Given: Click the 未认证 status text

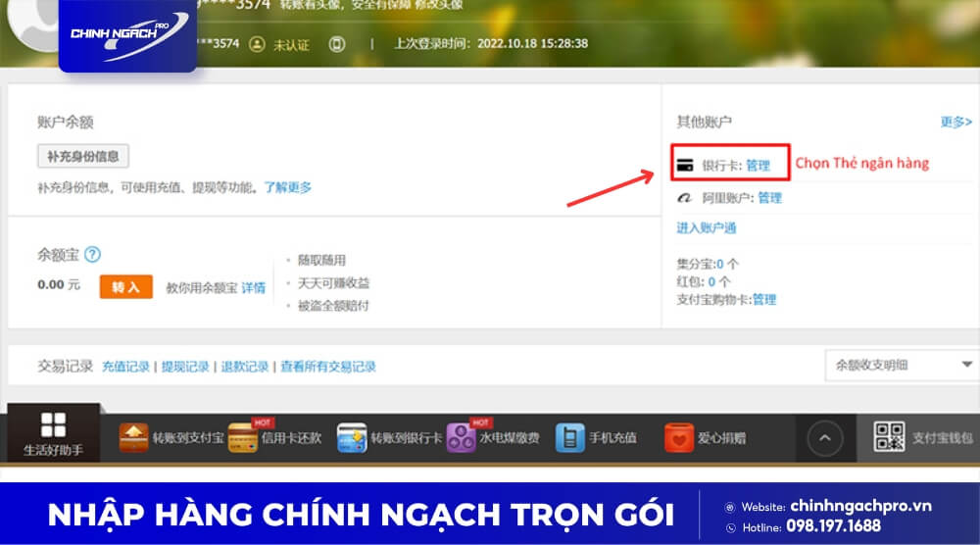Looking at the screenshot, I should click(x=291, y=45).
